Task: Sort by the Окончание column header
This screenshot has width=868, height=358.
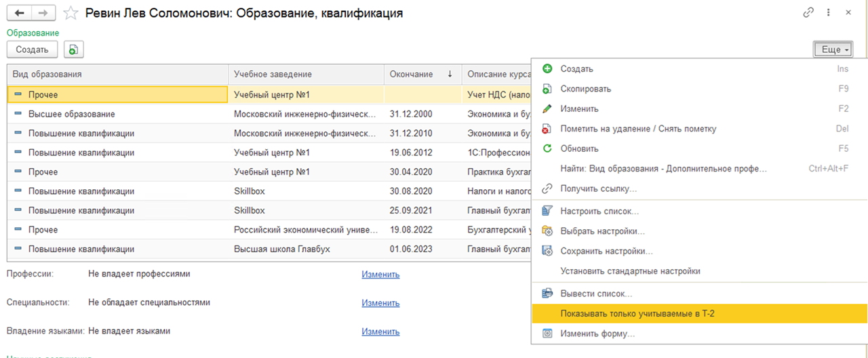Action: coord(421,74)
